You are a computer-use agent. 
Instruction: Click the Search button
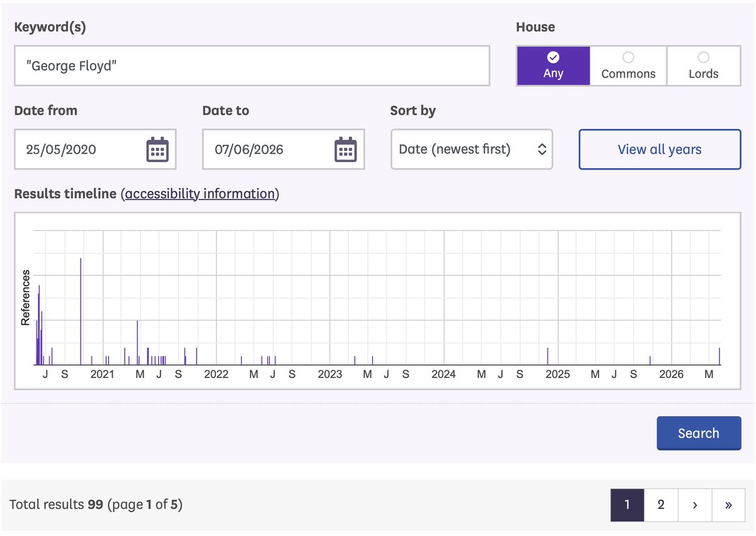click(x=699, y=433)
